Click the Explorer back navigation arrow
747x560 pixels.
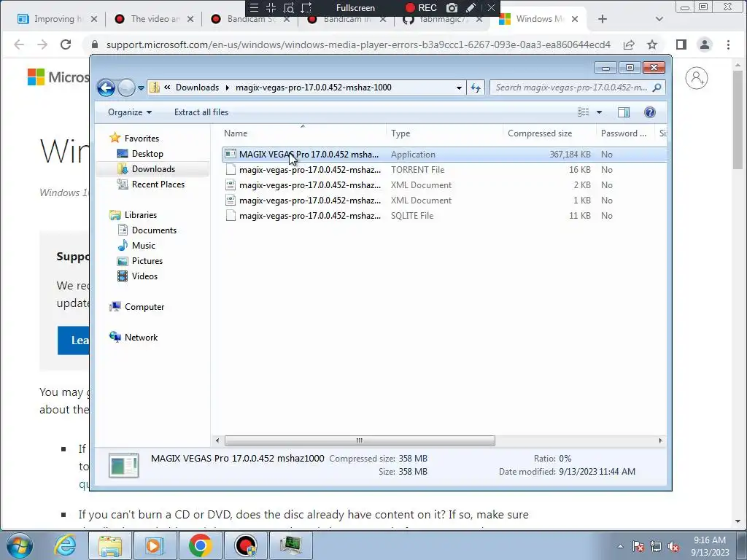pyautogui.click(x=106, y=87)
